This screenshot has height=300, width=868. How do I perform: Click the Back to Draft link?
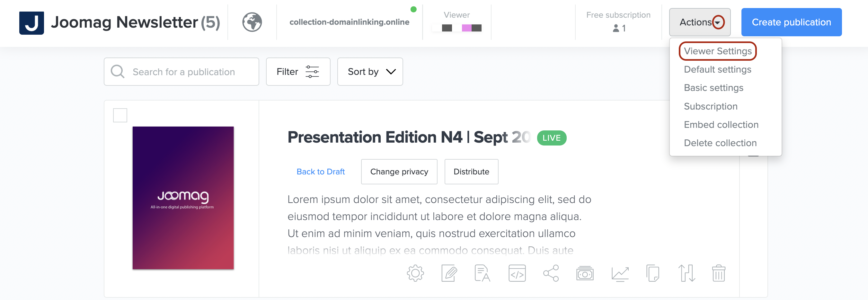coord(321,172)
